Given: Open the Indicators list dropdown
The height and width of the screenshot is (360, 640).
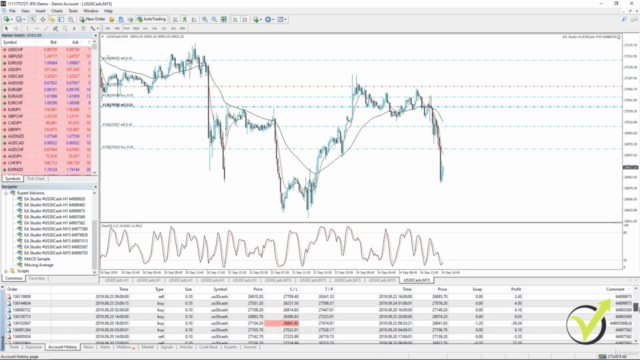Looking at the screenshot, I should click(257, 19).
